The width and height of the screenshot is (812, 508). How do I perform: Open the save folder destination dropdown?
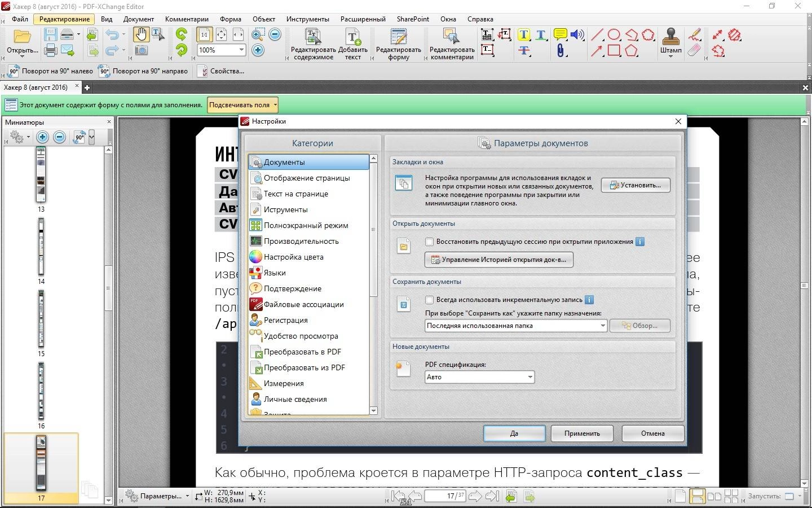pos(602,326)
